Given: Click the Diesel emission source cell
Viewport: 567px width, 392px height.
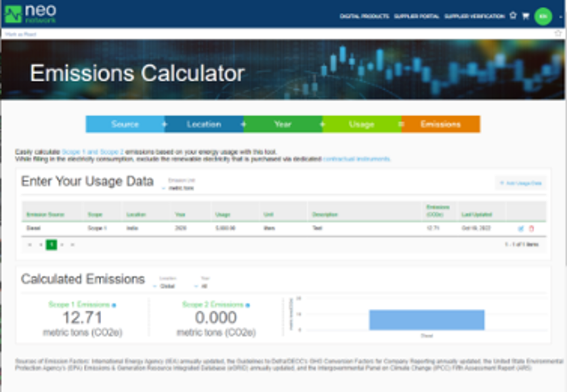Looking at the screenshot, I should click(x=33, y=228).
